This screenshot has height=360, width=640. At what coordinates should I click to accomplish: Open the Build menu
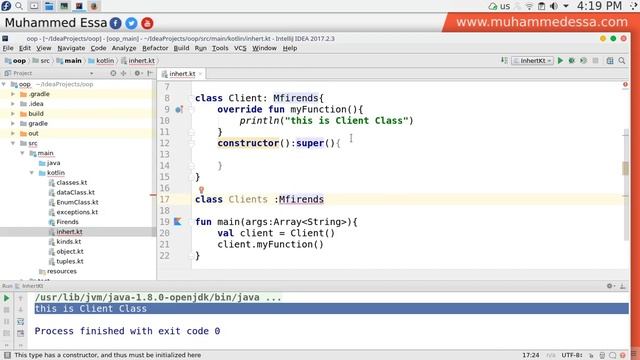point(181,48)
